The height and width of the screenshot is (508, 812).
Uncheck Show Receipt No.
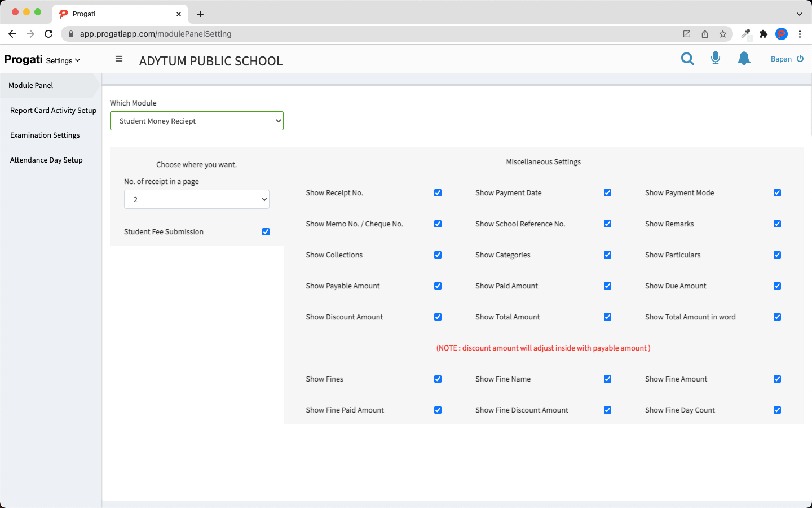pyautogui.click(x=438, y=192)
